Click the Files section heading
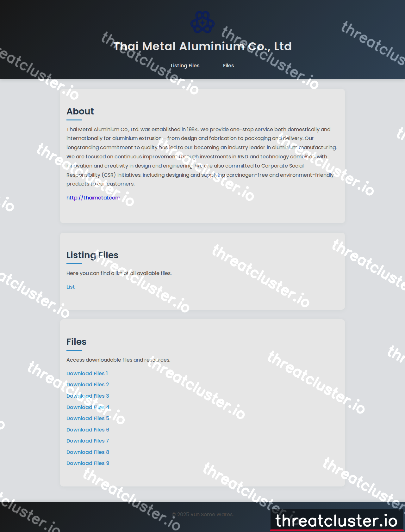 [x=76, y=342]
